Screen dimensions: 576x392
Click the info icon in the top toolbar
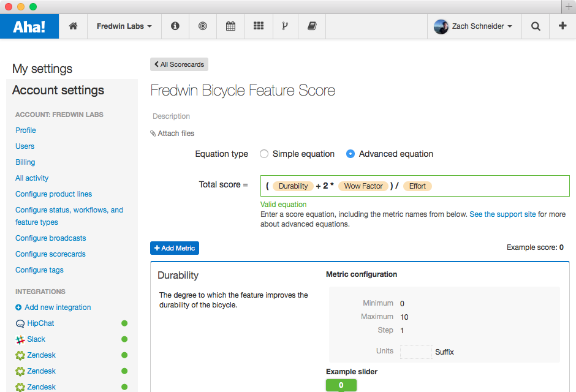tap(175, 26)
